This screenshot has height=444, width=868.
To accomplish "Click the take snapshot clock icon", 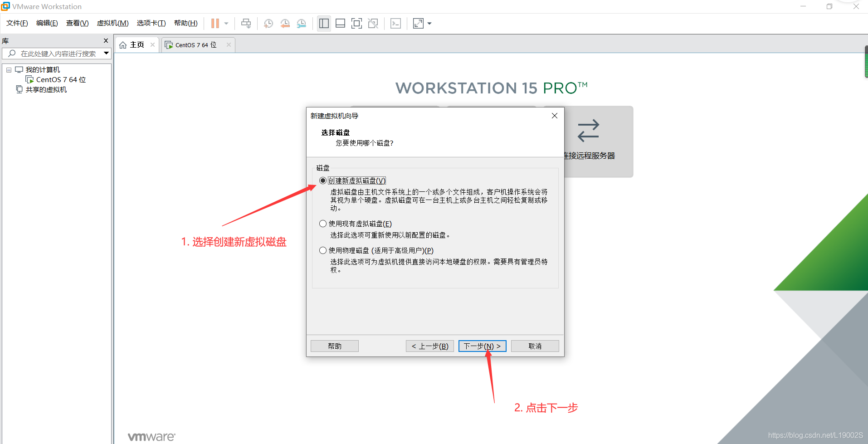I will point(268,23).
